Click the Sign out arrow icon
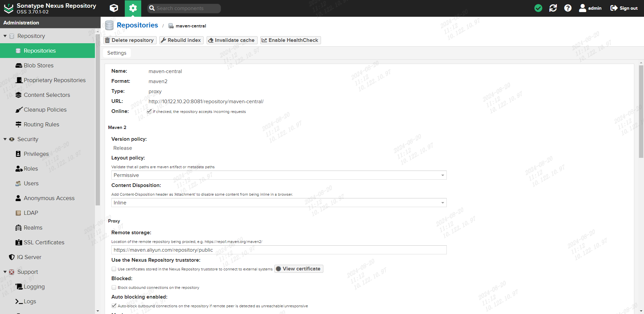 [614, 8]
